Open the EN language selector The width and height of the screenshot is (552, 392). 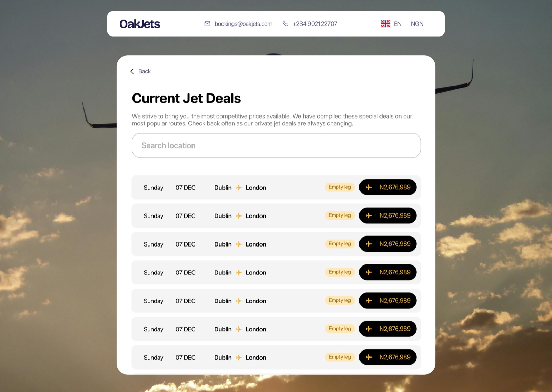point(397,24)
